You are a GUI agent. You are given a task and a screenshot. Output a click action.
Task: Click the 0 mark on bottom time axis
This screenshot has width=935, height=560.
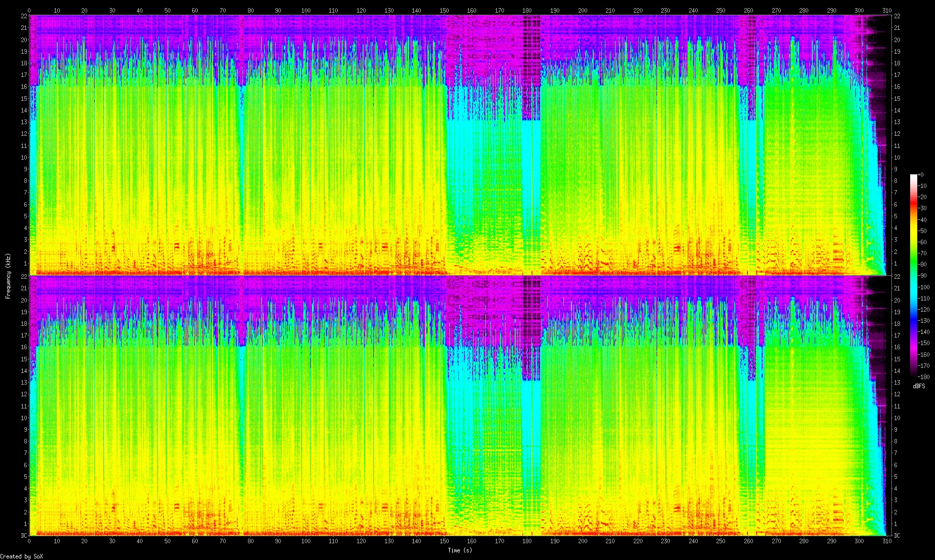click(x=29, y=541)
